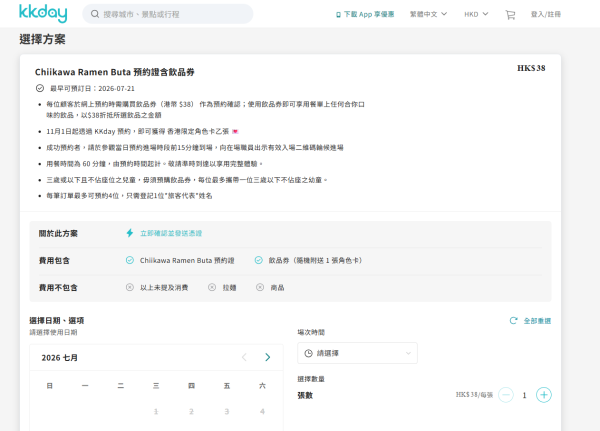
Task: Focus the city and attraction search field
Action: [168, 14]
